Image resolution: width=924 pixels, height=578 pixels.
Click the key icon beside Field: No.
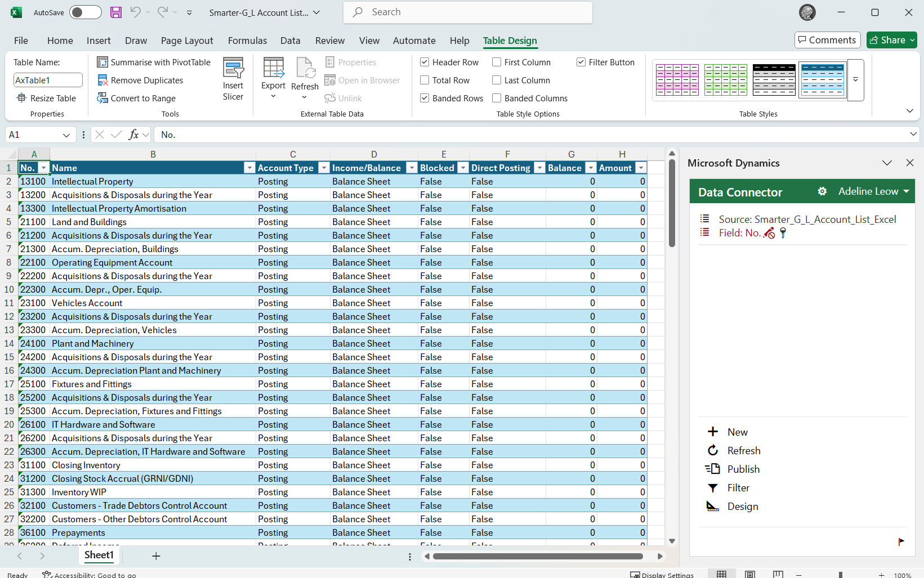point(783,233)
